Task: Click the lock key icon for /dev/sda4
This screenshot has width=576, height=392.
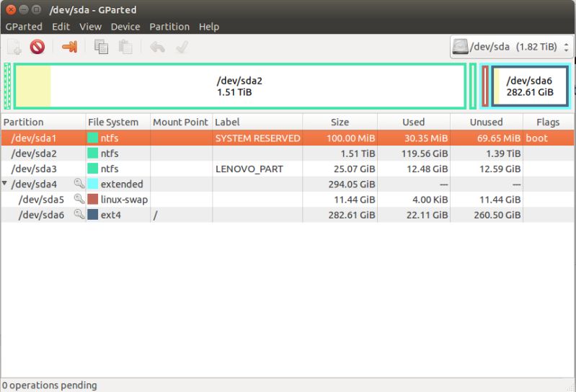Action: tap(79, 183)
